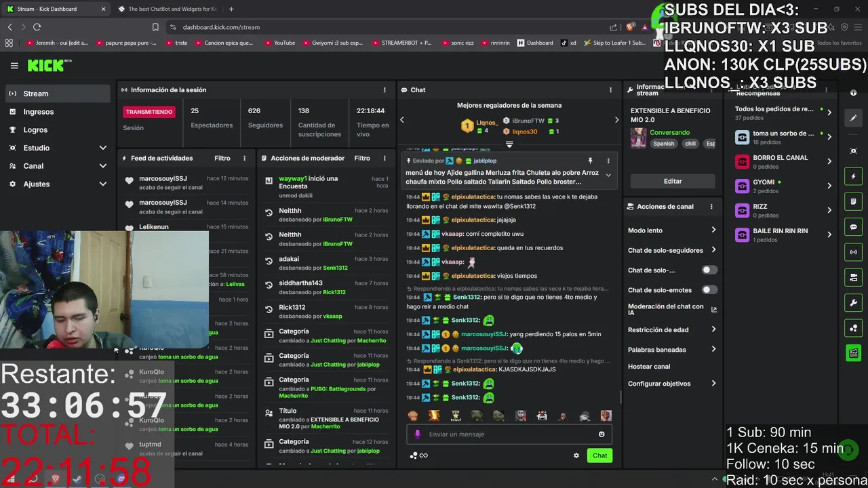Toggle the broadcast signal widget icon in right toolbar

(854, 252)
